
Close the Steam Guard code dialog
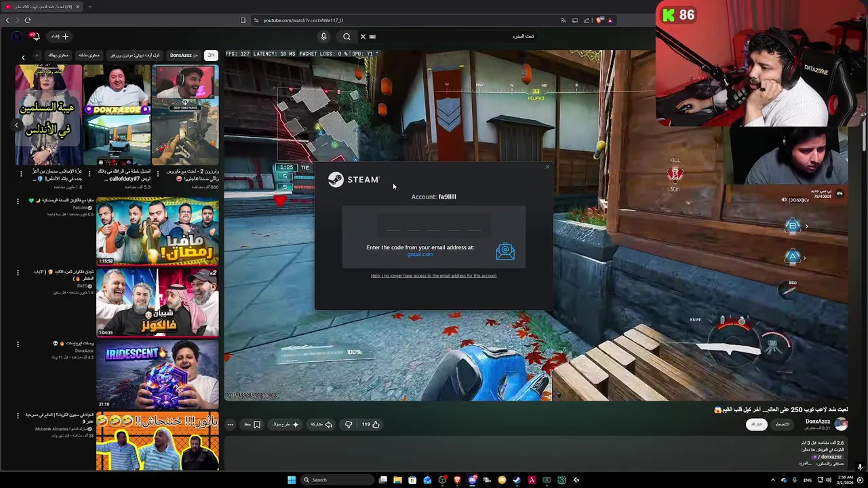(x=547, y=167)
